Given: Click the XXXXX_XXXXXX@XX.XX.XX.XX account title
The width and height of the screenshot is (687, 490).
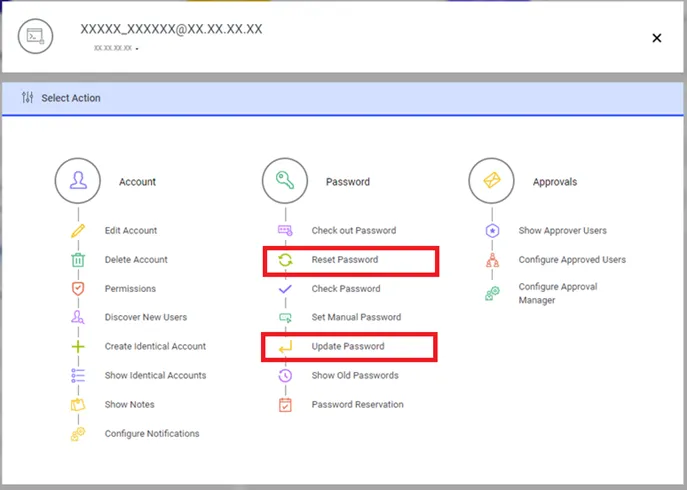Looking at the screenshot, I should coord(171,29).
